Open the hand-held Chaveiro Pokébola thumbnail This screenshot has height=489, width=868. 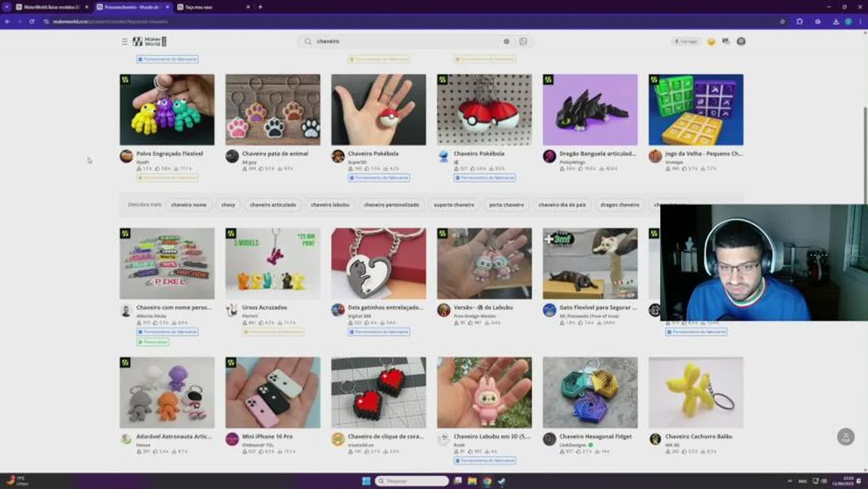click(379, 109)
